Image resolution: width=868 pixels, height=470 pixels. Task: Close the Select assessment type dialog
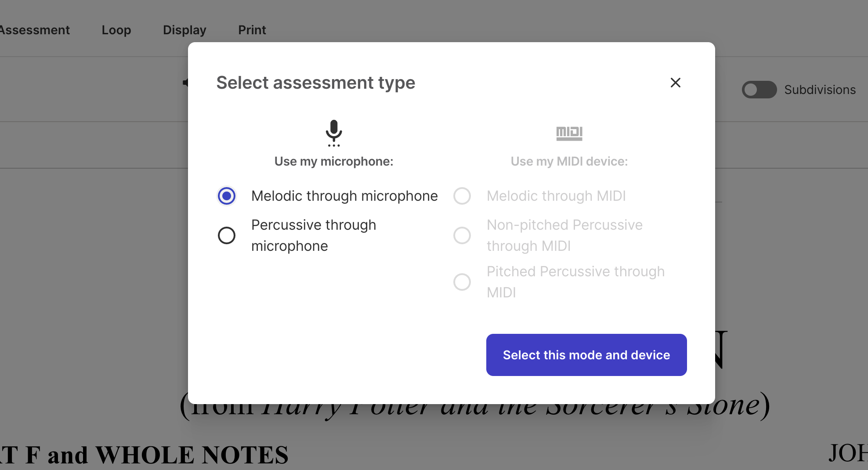coord(675,83)
